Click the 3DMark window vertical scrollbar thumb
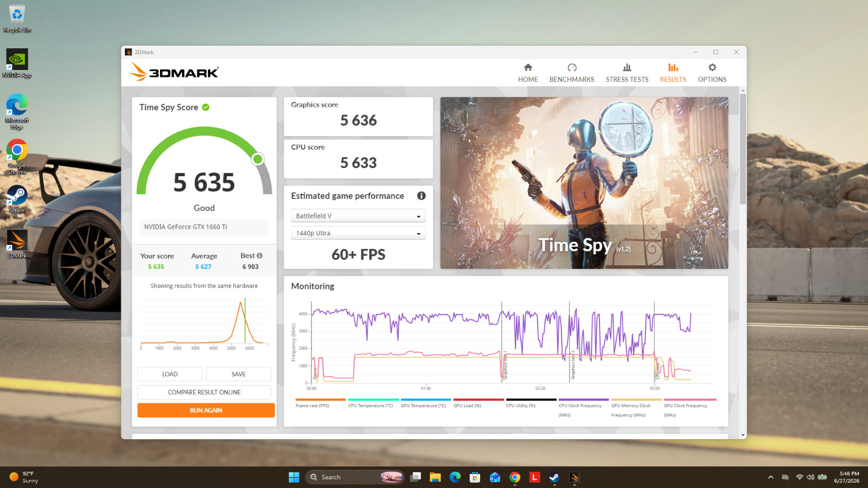This screenshot has height=488, width=868. 743,149
